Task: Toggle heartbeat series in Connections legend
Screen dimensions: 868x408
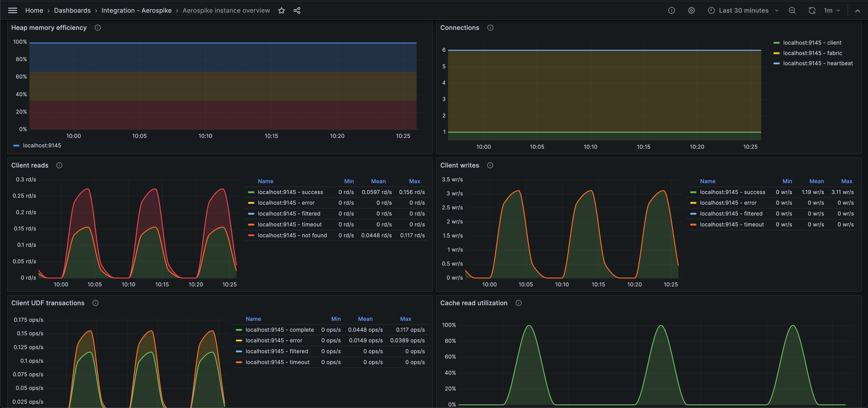Action: click(818, 63)
